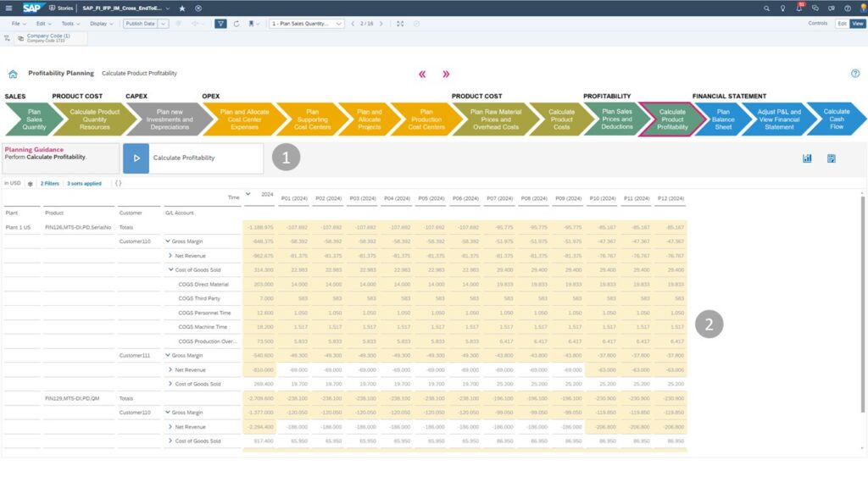Click the Home icon beside Profitability Planning
868x488 pixels.
tap(13, 74)
